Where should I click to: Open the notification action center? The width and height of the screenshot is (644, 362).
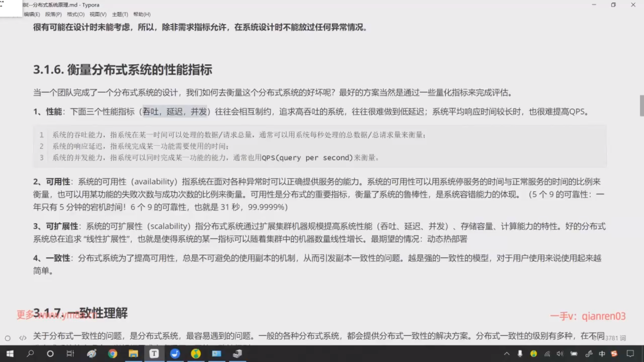630,354
